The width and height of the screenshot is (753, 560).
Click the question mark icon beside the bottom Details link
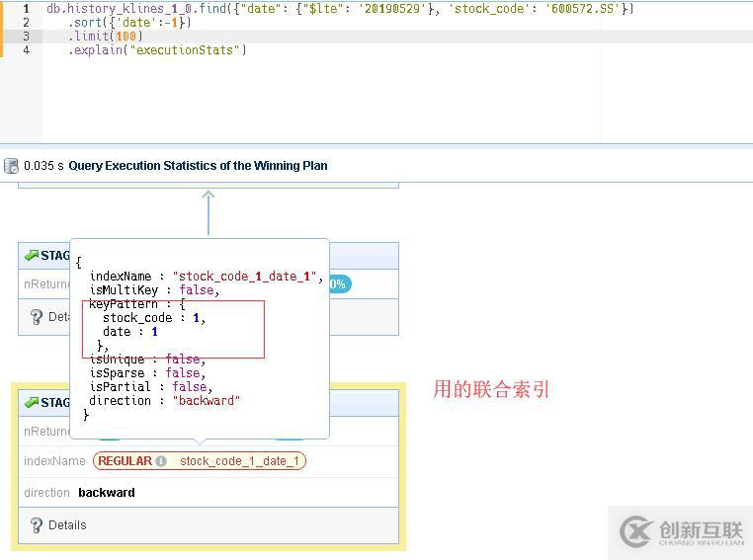pyautogui.click(x=37, y=525)
